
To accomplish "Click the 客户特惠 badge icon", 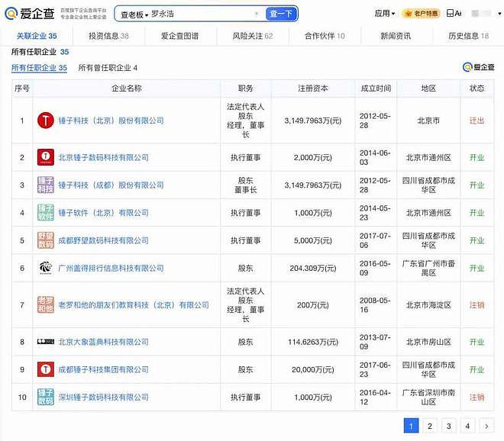I will [421, 14].
